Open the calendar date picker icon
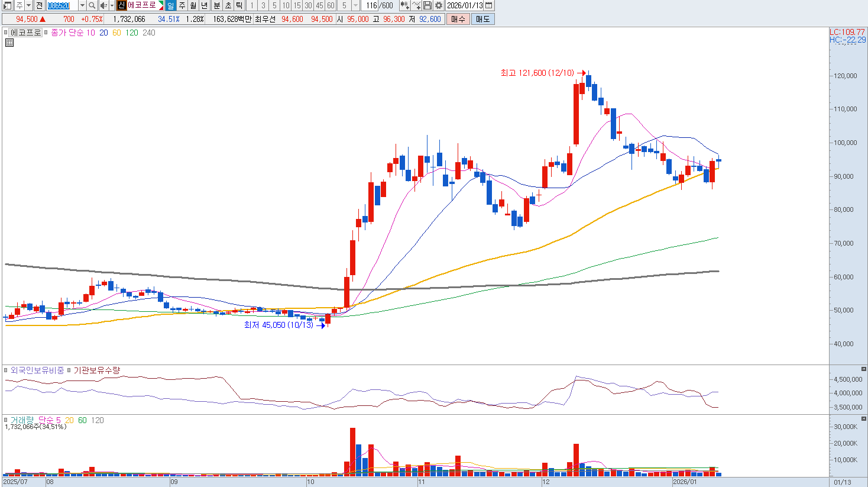Image resolution: width=868 pixels, height=487 pixels. click(489, 5)
